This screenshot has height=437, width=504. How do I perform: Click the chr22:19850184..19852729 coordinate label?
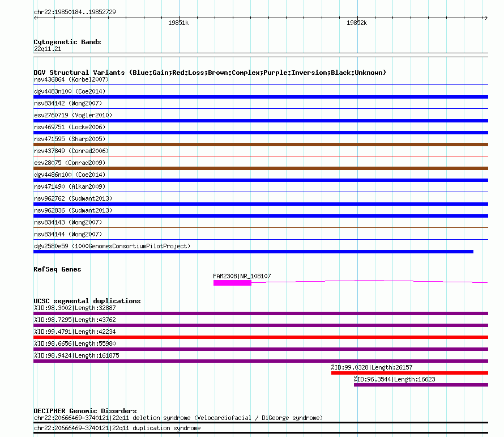point(75,12)
